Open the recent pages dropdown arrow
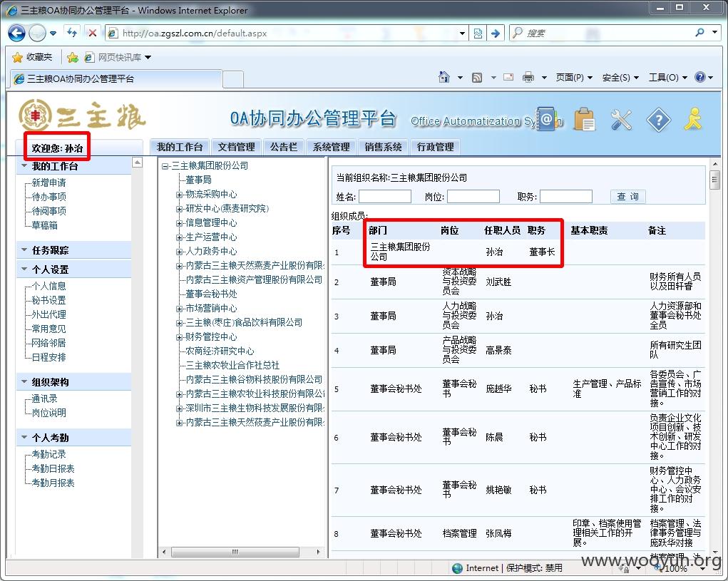728x581 pixels. [x=53, y=34]
